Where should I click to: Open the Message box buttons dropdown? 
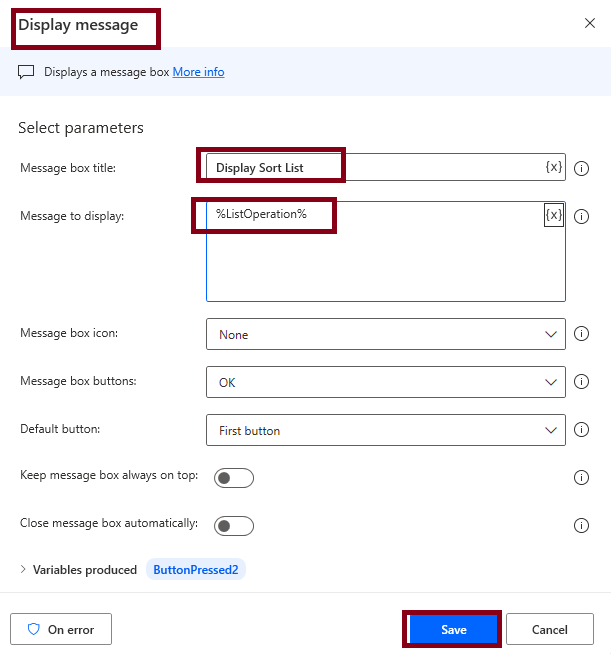click(x=385, y=382)
